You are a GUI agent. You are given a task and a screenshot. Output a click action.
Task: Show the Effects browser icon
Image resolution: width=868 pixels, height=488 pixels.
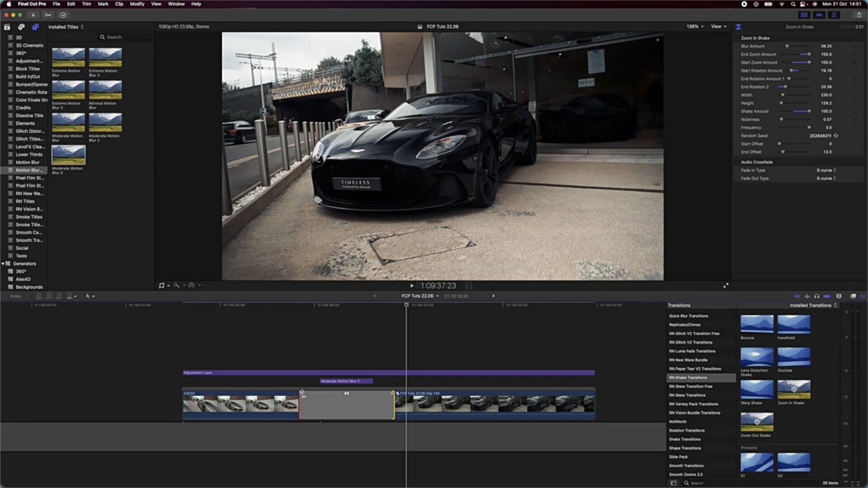[x=853, y=296]
